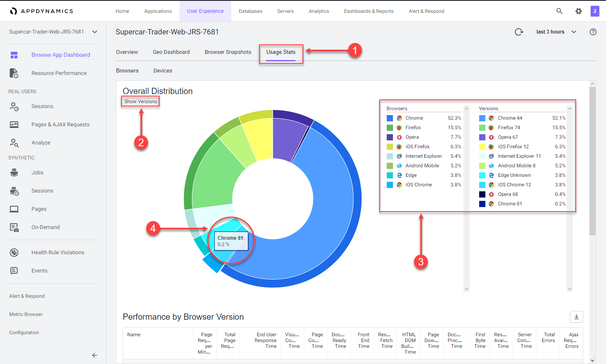Open the help question mark icon
Viewport: 606px width, 364px height.
[x=593, y=32]
